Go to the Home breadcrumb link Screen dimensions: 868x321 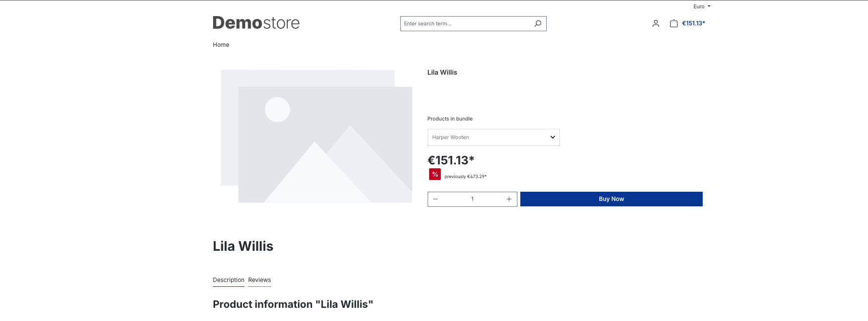[221, 45]
